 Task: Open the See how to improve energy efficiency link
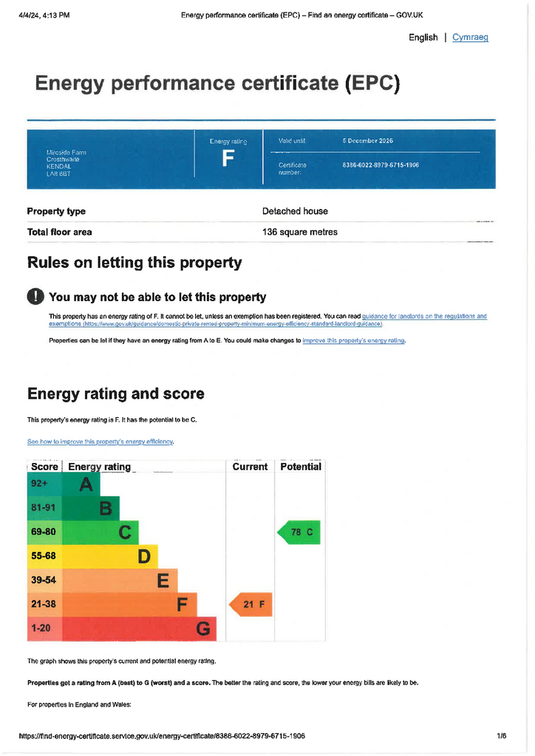click(x=100, y=441)
